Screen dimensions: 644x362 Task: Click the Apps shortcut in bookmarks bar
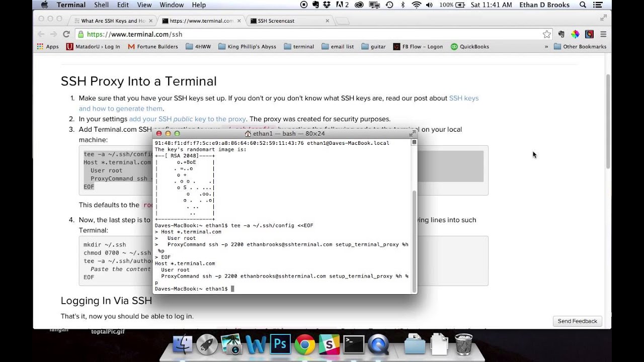pos(48,47)
